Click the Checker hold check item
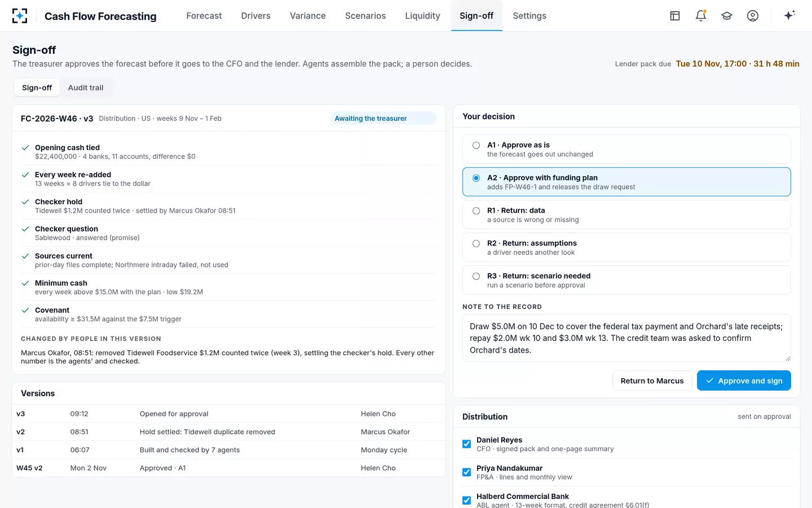The height and width of the screenshot is (508, 812). click(x=228, y=206)
